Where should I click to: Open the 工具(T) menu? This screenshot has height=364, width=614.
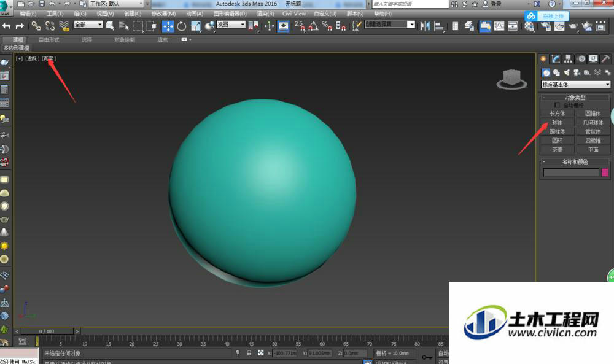55,14
